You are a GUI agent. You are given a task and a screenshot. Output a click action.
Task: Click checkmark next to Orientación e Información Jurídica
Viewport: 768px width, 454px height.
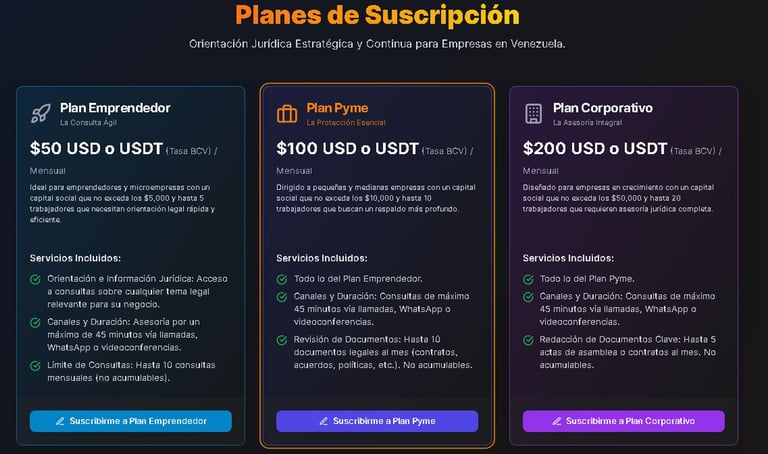35,280
